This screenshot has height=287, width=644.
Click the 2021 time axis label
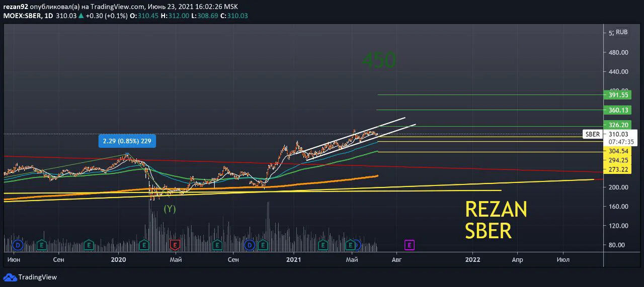click(293, 259)
